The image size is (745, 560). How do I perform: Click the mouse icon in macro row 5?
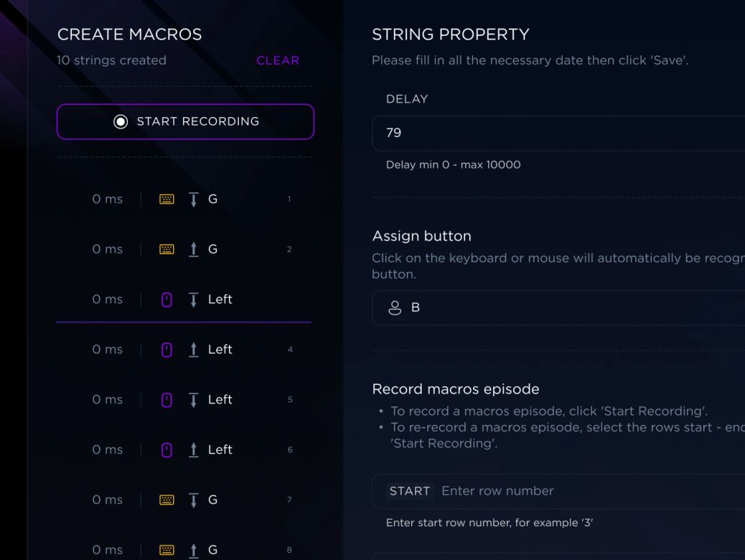pyautogui.click(x=167, y=400)
